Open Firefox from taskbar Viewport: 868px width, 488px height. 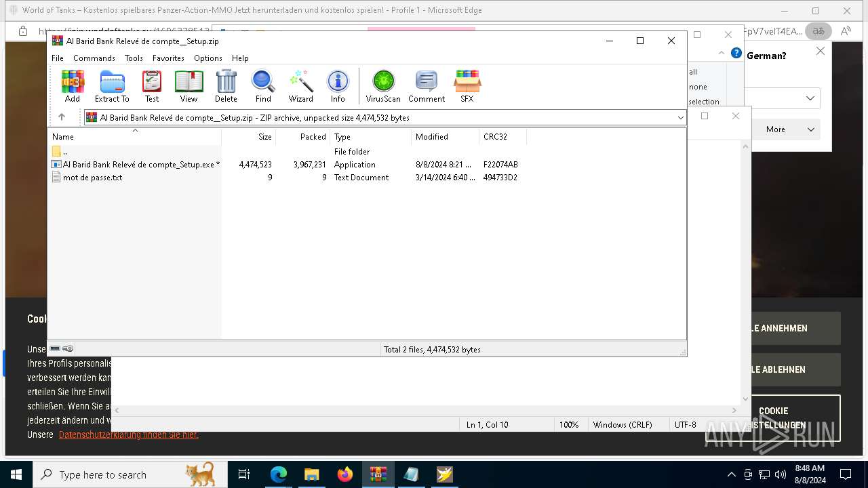(x=345, y=474)
